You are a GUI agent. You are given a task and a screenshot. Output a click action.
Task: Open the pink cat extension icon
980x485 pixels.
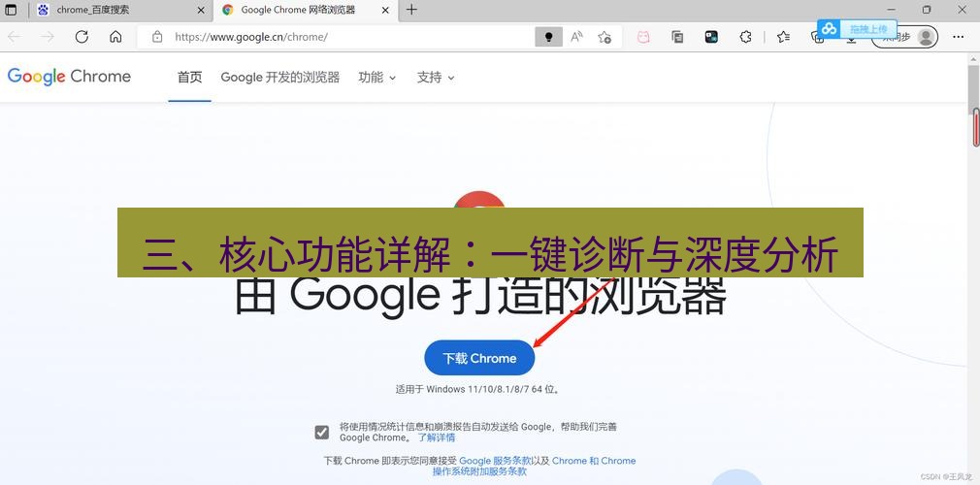point(643,37)
